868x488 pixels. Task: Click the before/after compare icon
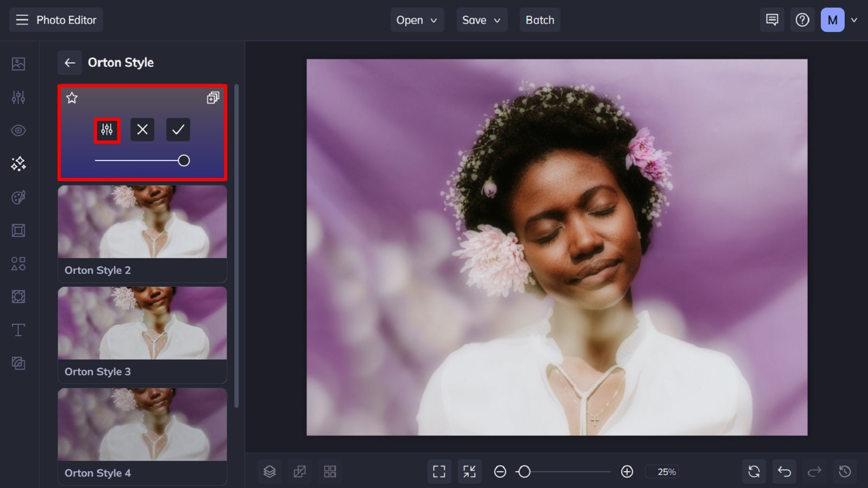click(x=300, y=471)
